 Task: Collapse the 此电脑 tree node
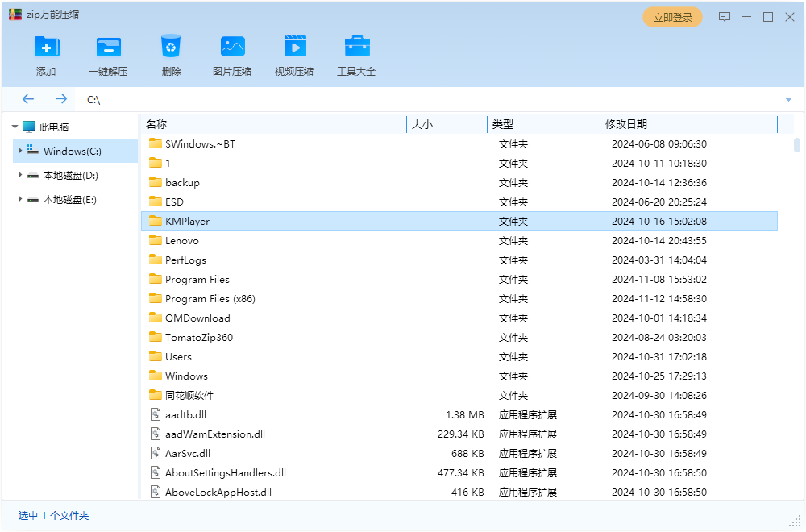[x=15, y=127]
